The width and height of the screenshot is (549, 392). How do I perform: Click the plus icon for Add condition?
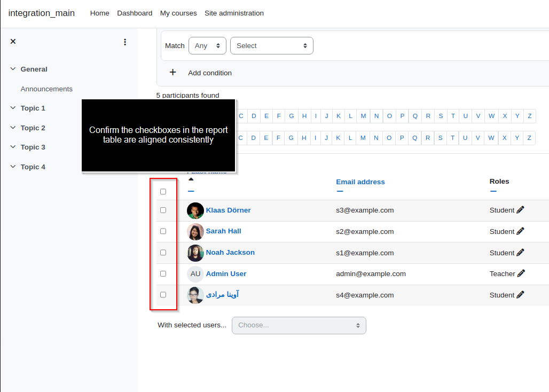coord(172,73)
